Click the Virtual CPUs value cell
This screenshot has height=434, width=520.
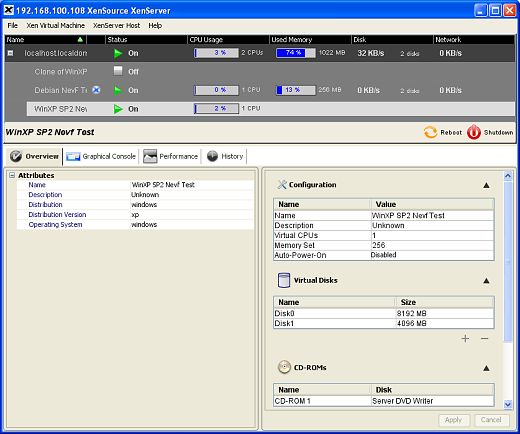[x=432, y=235]
